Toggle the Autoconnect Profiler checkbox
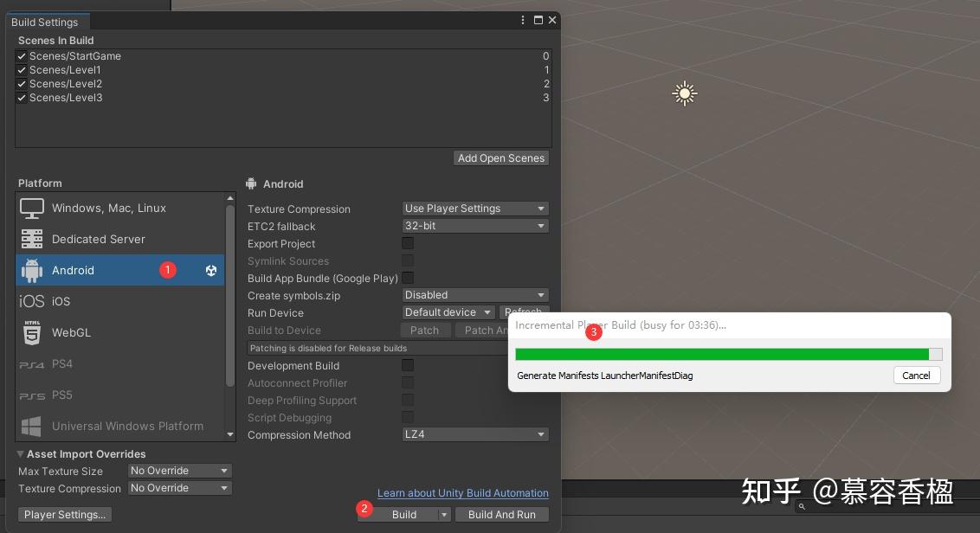 [x=408, y=382]
